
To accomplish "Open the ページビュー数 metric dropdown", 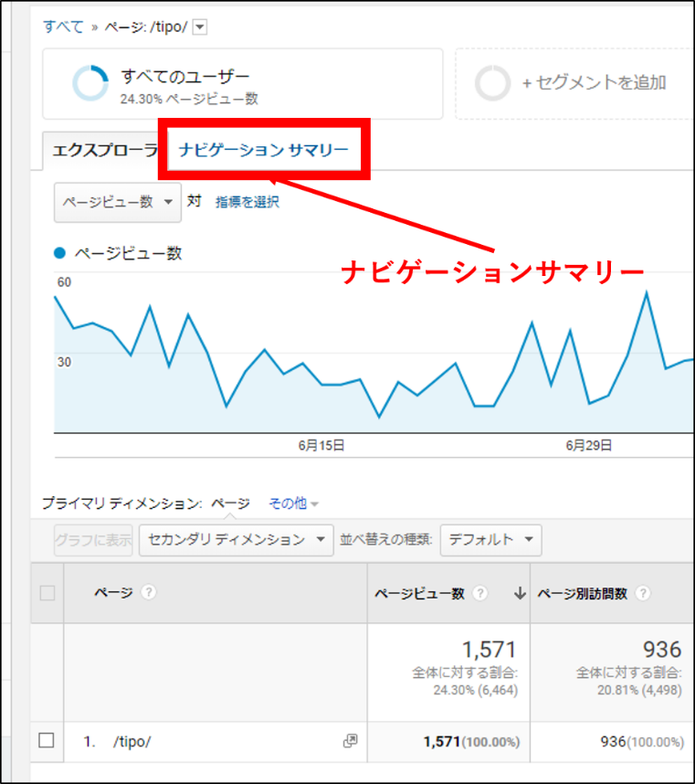I will coord(118,202).
